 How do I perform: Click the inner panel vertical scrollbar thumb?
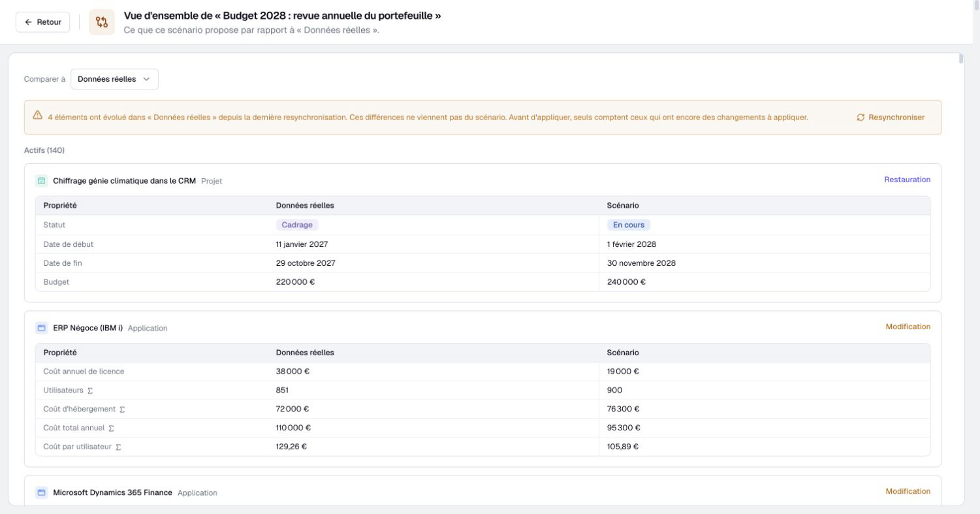pos(961,59)
